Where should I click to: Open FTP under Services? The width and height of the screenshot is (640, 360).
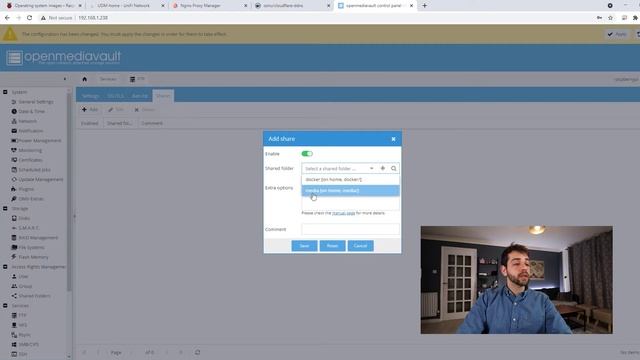(x=22, y=315)
